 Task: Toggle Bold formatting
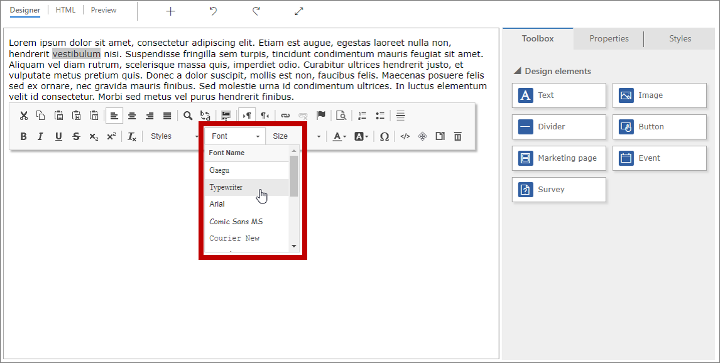[x=23, y=136]
